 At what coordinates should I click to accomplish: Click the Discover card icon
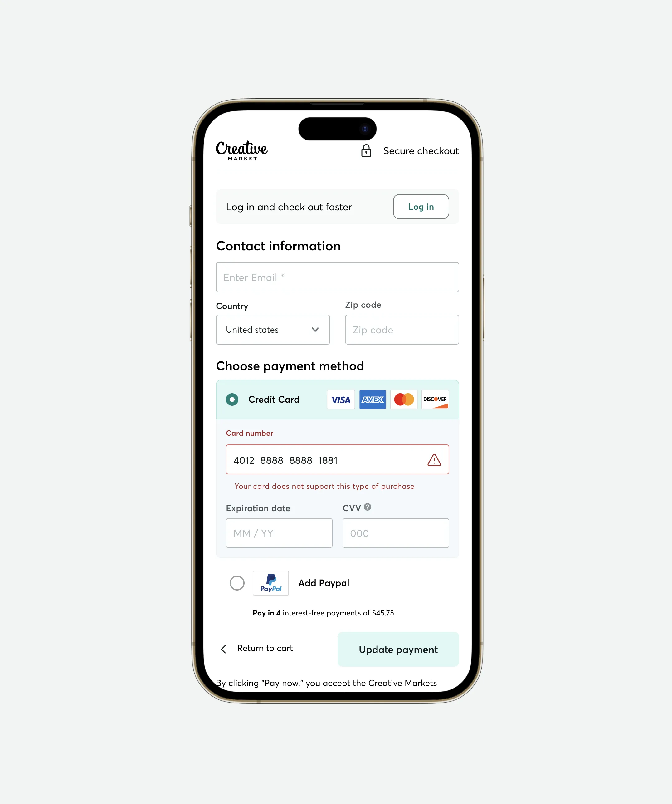tap(435, 399)
